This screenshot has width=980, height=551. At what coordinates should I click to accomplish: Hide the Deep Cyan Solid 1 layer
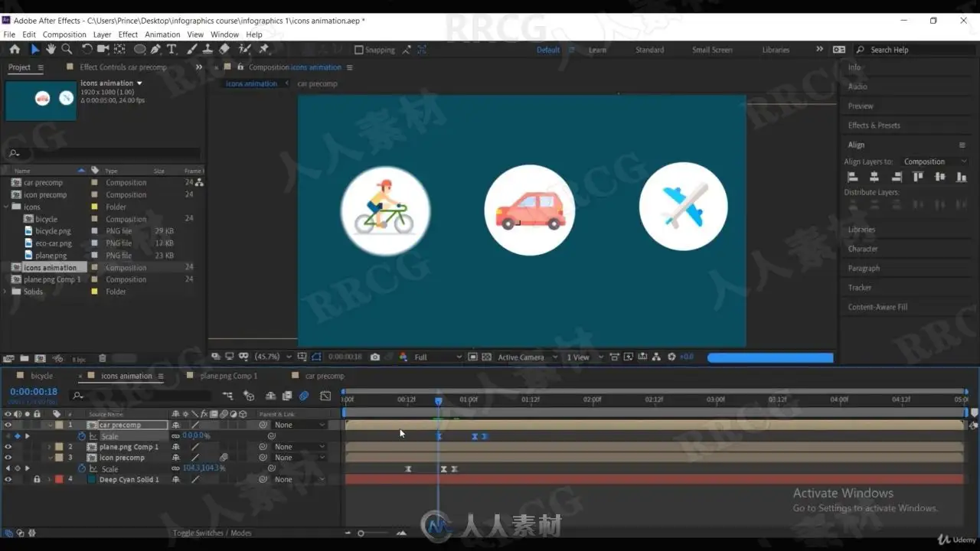tap(8, 480)
